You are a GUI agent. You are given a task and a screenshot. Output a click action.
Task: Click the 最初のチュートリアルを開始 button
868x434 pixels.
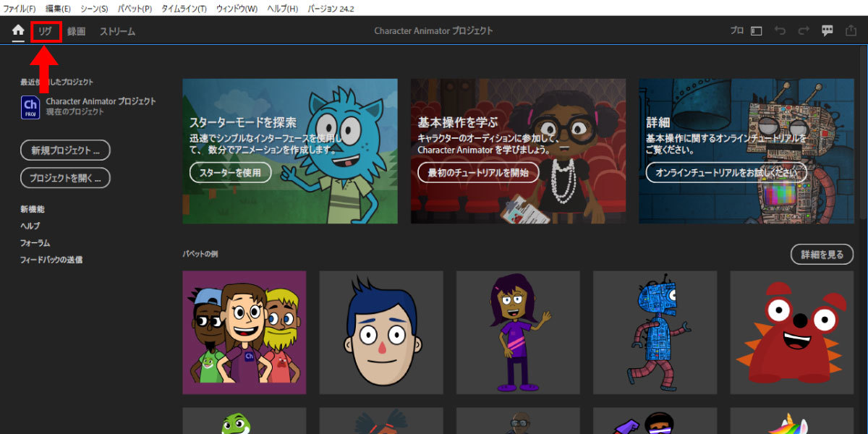point(478,172)
